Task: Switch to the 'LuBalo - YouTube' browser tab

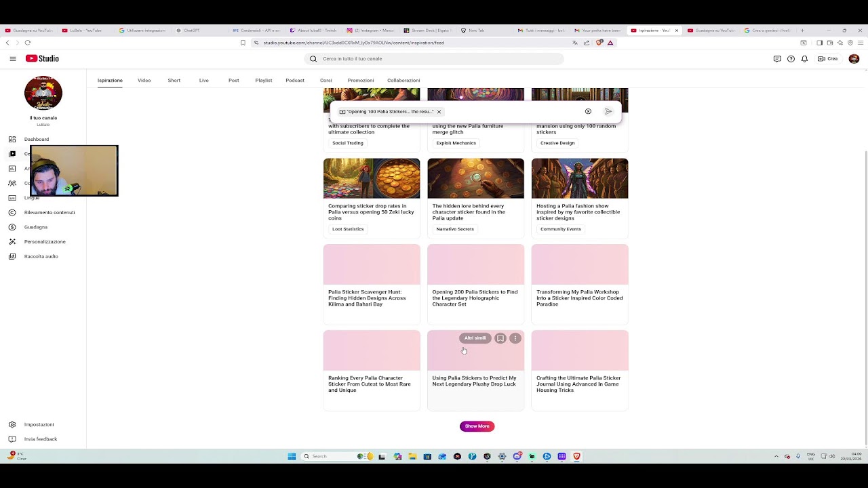Action: click(85, 30)
